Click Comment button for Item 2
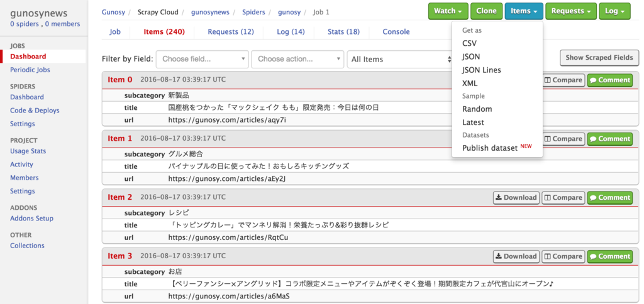 [610, 197]
